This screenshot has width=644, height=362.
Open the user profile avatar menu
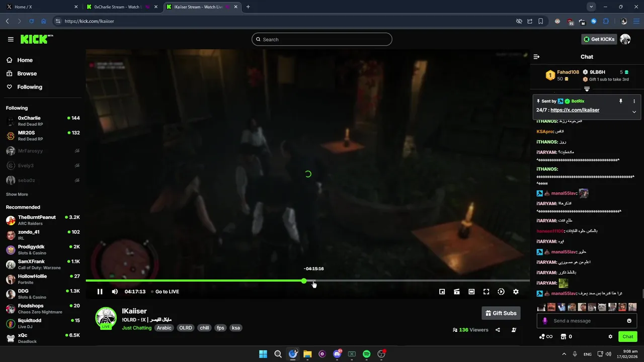(625, 39)
